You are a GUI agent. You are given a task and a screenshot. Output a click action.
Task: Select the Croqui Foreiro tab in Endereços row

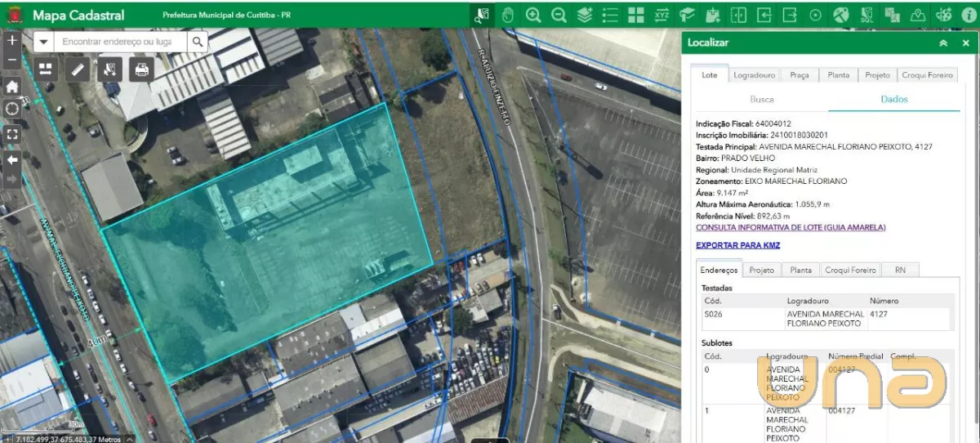(x=850, y=270)
